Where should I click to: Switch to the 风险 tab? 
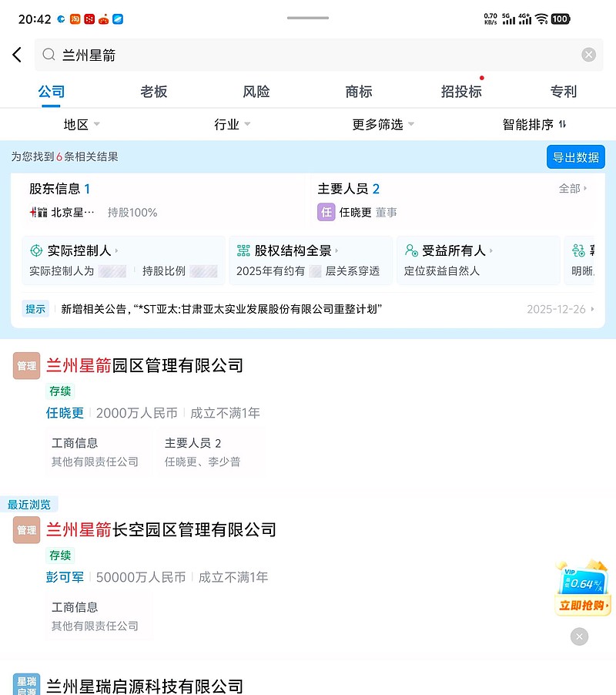point(256,92)
